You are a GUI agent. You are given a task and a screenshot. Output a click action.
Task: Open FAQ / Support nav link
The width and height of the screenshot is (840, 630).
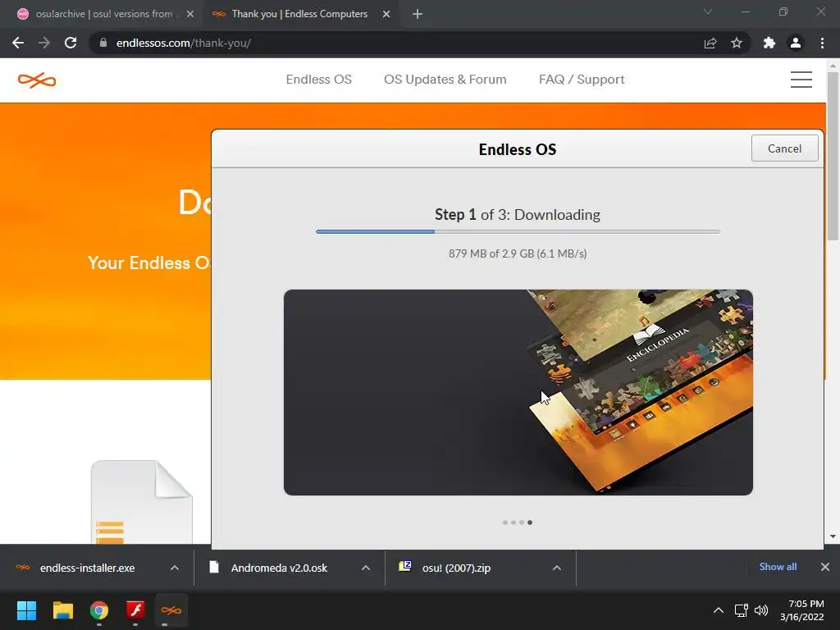click(x=582, y=80)
